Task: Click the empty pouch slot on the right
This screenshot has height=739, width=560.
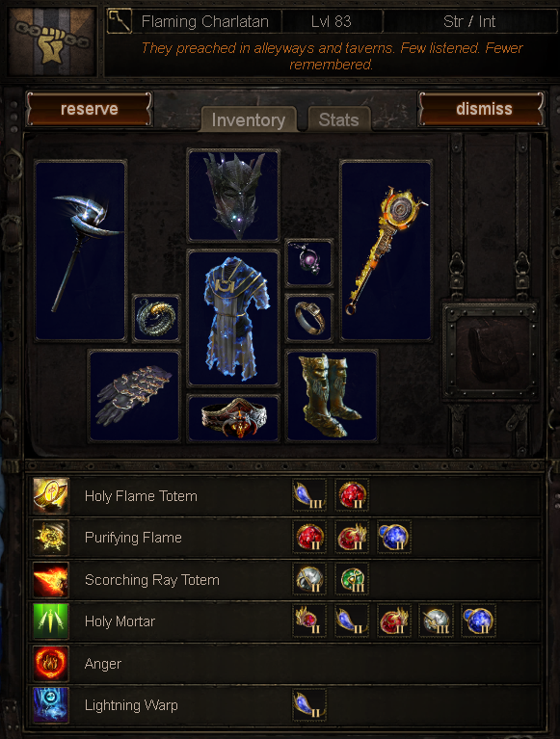Action: coord(490,352)
